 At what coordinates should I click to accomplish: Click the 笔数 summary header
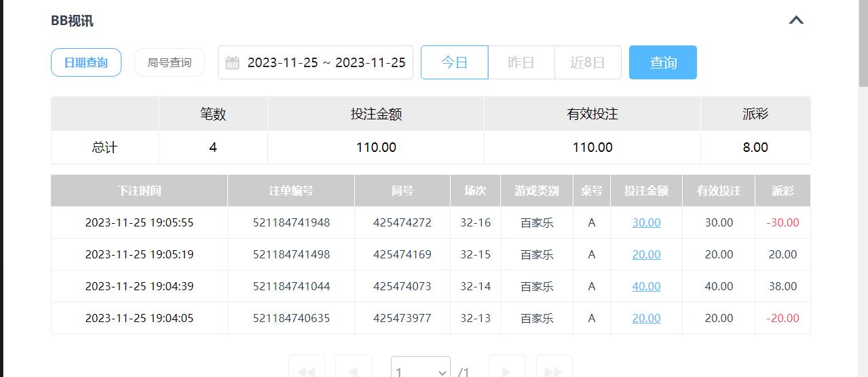click(x=213, y=114)
